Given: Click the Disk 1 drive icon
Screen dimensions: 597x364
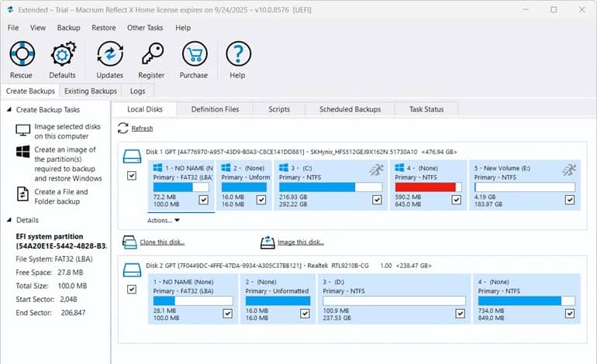Looking at the screenshot, I should click(132, 156).
